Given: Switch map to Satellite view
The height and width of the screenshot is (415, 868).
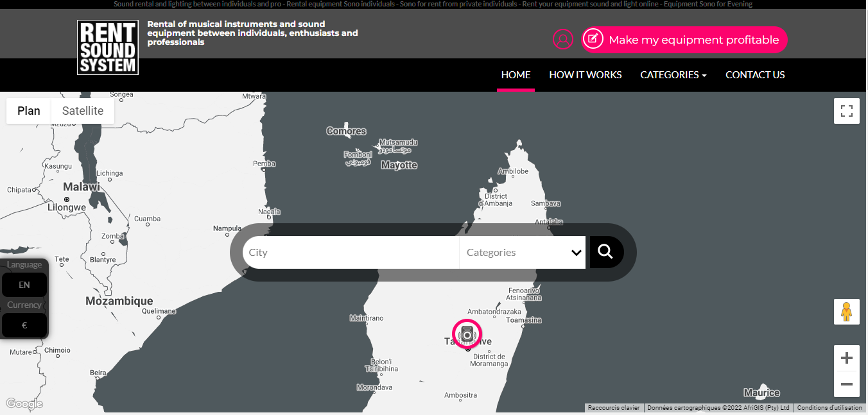Looking at the screenshot, I should click(83, 111).
